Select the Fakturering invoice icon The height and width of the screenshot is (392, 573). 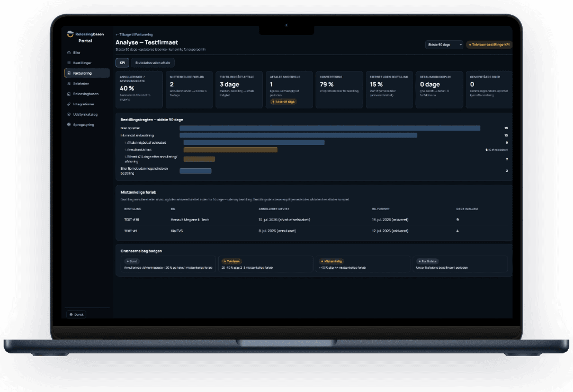[69, 73]
